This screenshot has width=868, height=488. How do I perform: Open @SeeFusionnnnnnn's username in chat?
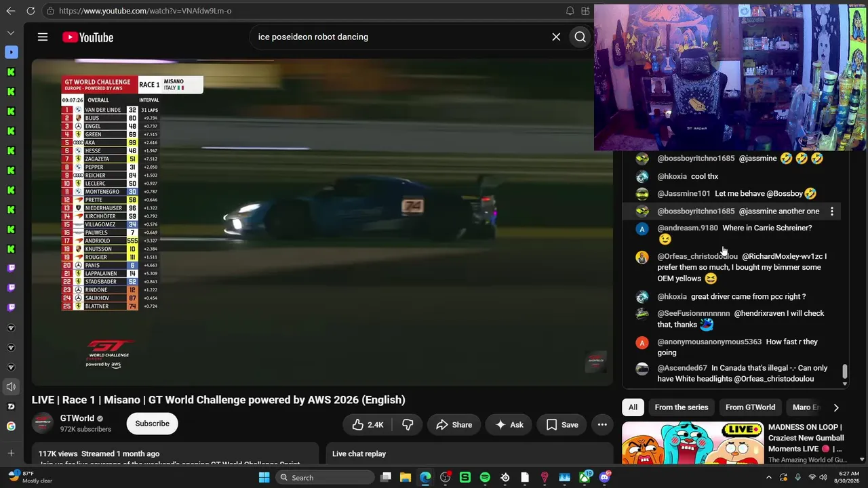tap(694, 314)
